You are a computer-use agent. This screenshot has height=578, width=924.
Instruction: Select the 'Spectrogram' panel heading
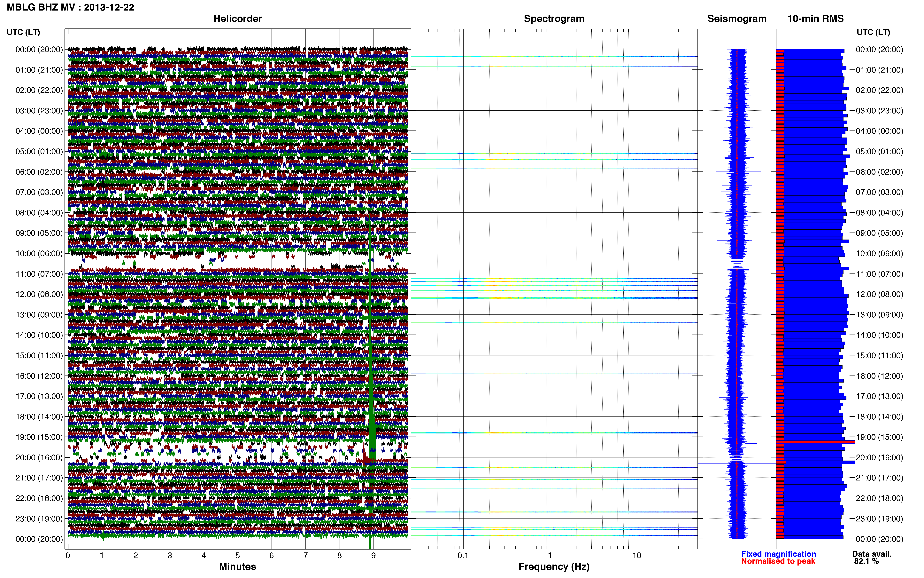(x=554, y=19)
